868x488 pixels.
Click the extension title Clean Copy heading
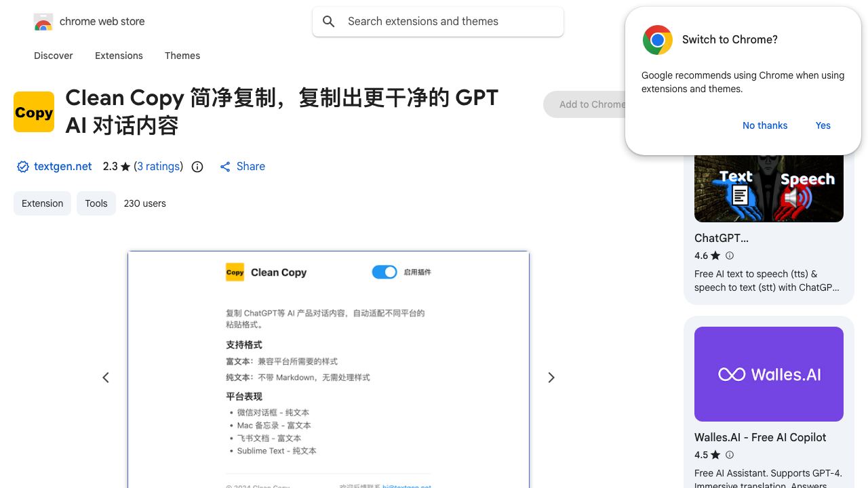(x=282, y=112)
